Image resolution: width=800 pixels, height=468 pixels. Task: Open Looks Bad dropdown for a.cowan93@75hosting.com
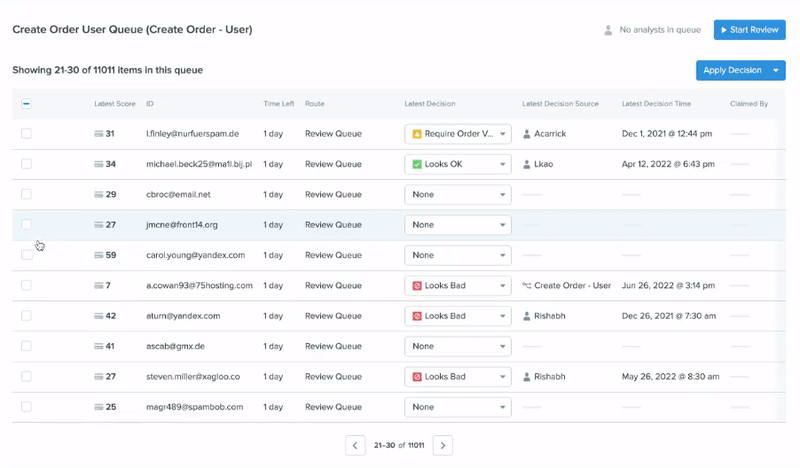click(458, 285)
